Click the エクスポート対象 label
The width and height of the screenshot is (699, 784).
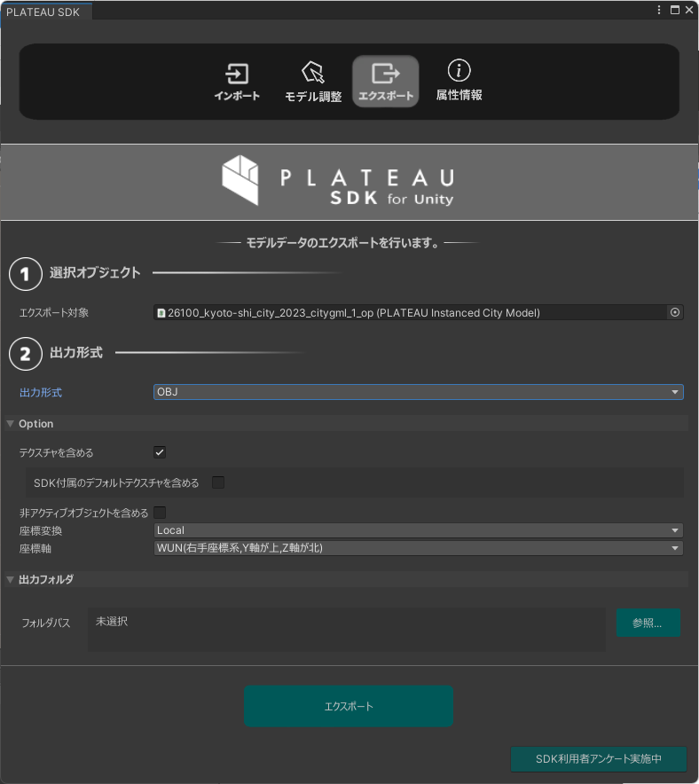(x=54, y=313)
